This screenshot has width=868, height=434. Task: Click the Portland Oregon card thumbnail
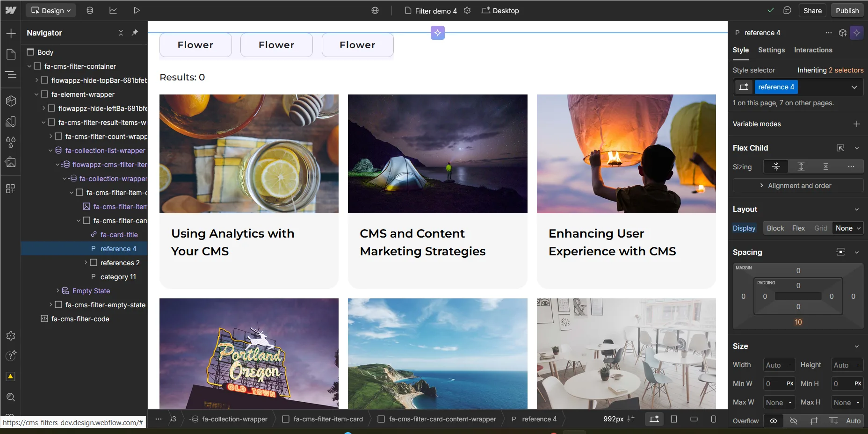(249, 354)
